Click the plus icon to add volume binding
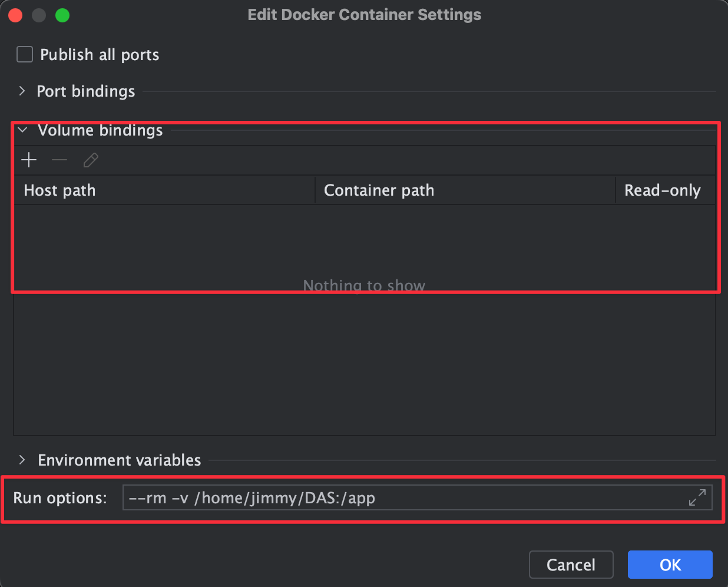Viewport: 728px width, 587px height. pos(29,160)
